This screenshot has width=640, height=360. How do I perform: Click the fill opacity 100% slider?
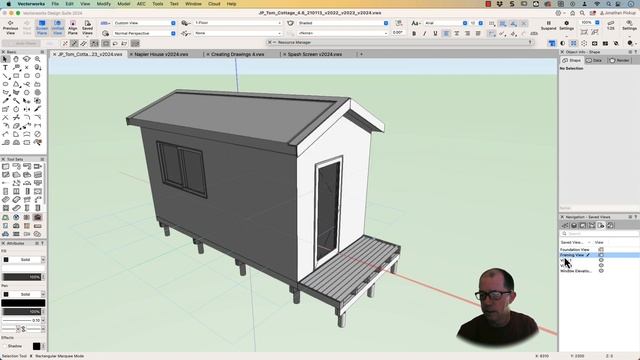pyautogui.click(x=22, y=277)
